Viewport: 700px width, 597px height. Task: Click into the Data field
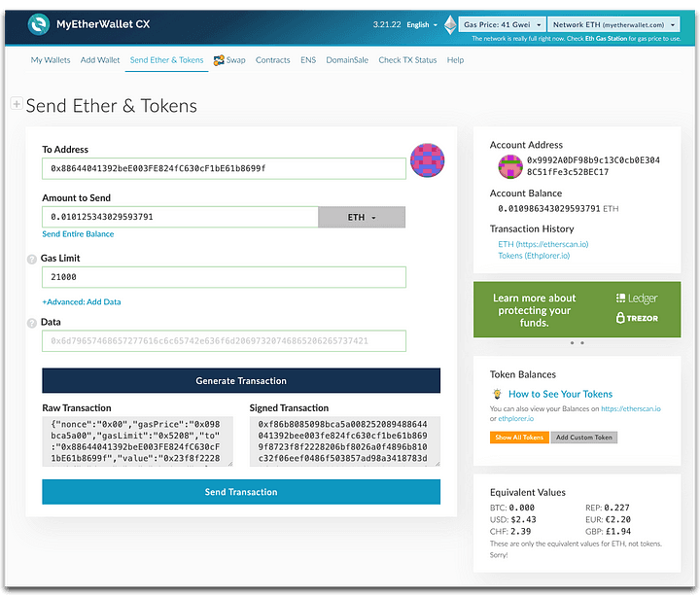(x=224, y=340)
